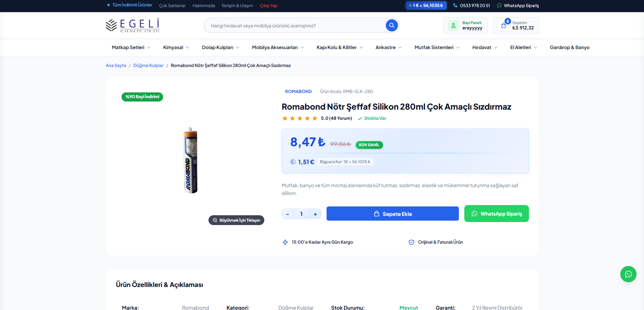Click the 8,47 ₺ price
This screenshot has height=310, width=644.
coord(308,142)
